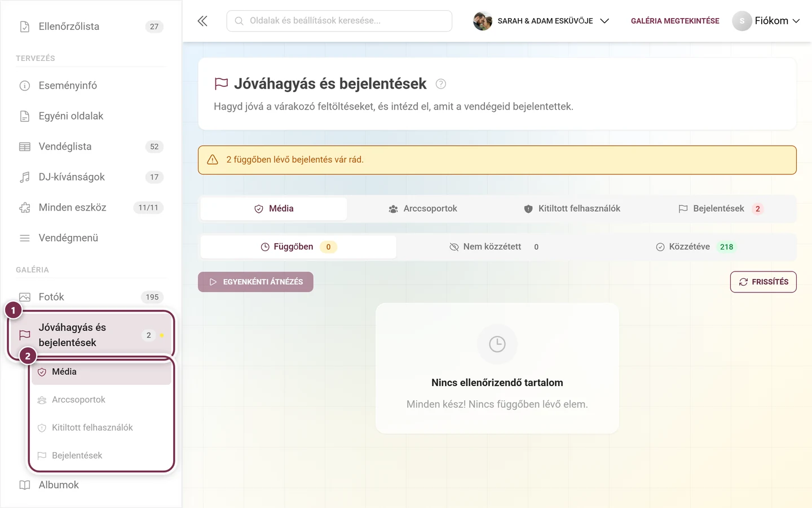This screenshot has height=508, width=812.
Task: Open Média in the sidebar submenu
Action: coord(101,372)
